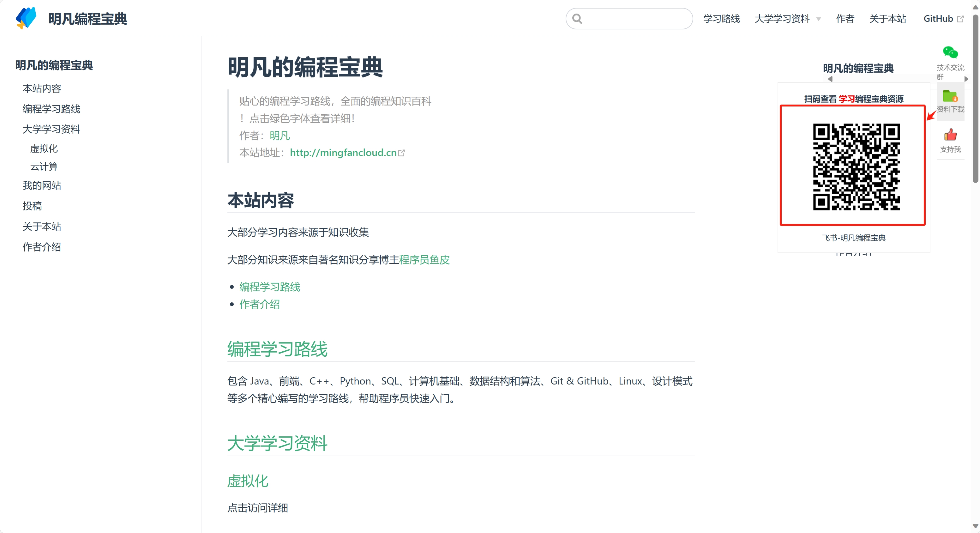Click external link icon after mingfancloud.cn
Image resolution: width=980 pixels, height=533 pixels.
pos(401,153)
